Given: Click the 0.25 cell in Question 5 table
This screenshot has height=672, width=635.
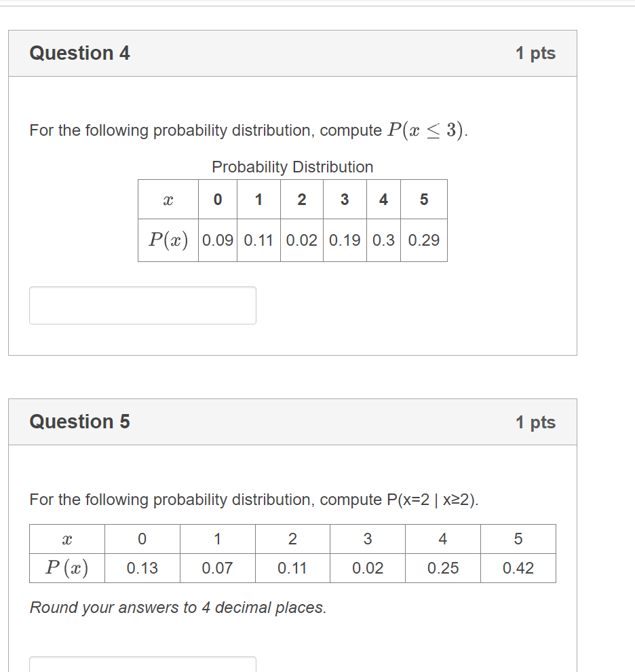Looking at the screenshot, I should 443,568.
